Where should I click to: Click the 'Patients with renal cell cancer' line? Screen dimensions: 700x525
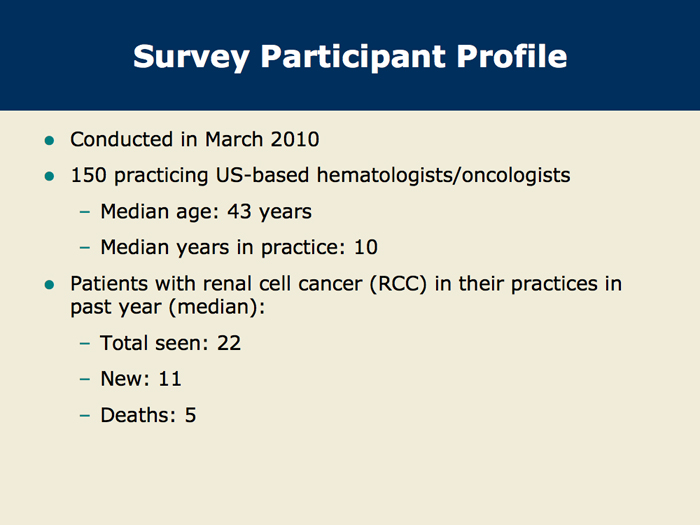(346, 284)
